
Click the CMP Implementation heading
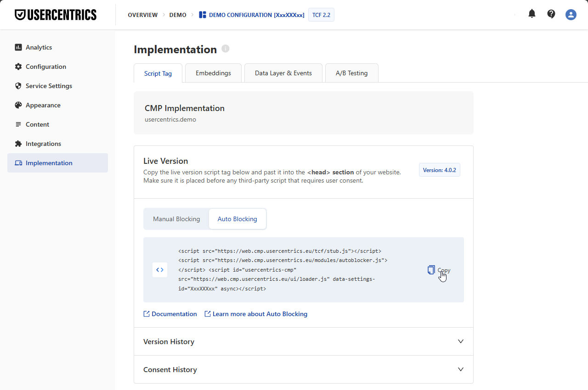(x=185, y=108)
